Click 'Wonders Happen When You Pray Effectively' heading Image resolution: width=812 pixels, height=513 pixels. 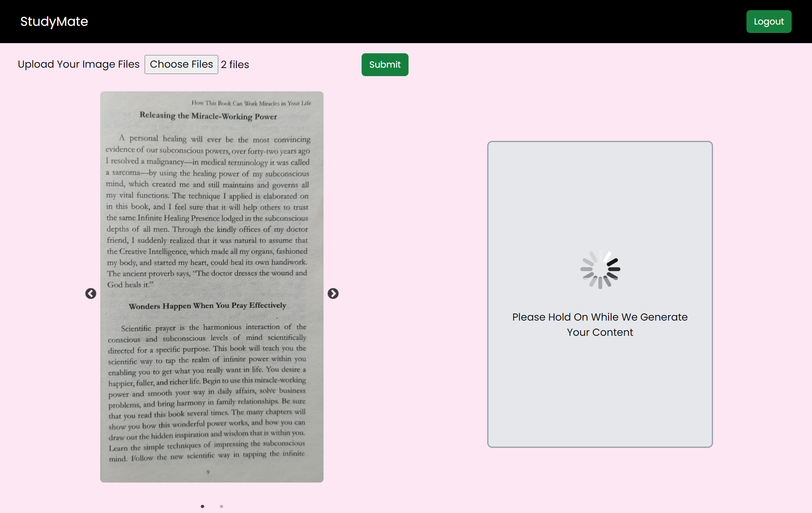pyautogui.click(x=207, y=305)
